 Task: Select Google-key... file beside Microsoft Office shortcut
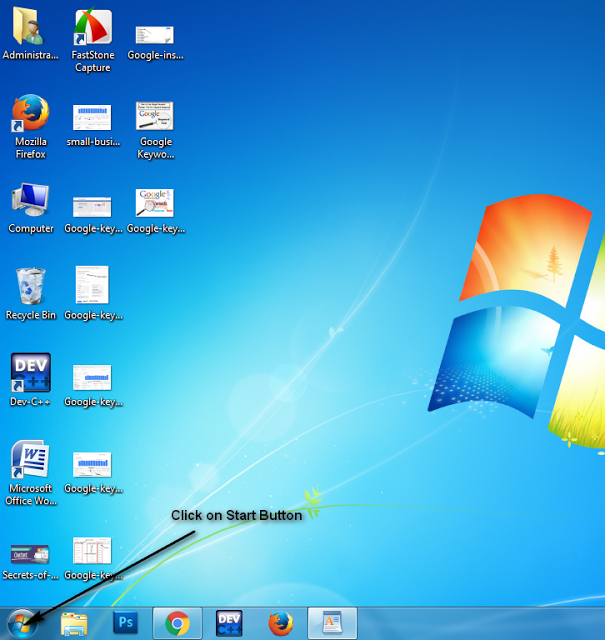pos(93,473)
